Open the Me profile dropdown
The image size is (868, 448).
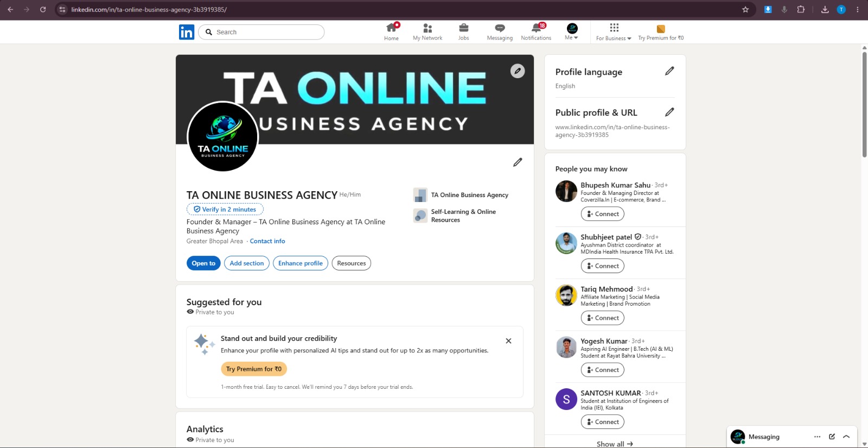coord(572,32)
